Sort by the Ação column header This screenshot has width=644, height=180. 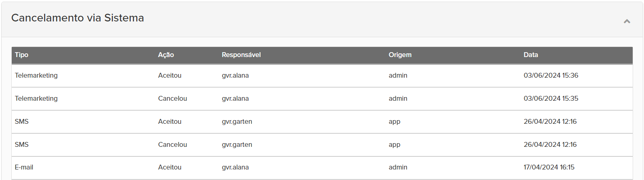pyautogui.click(x=166, y=55)
